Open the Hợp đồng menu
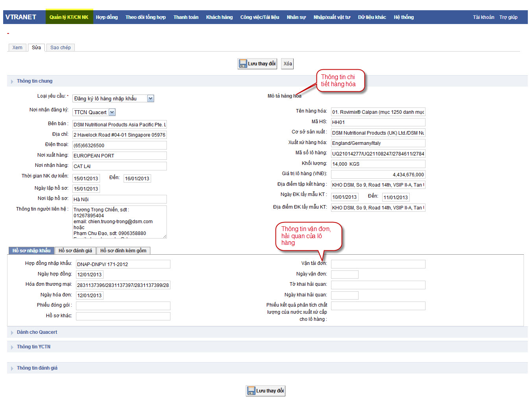The height and width of the screenshot is (420, 531). pyautogui.click(x=107, y=17)
